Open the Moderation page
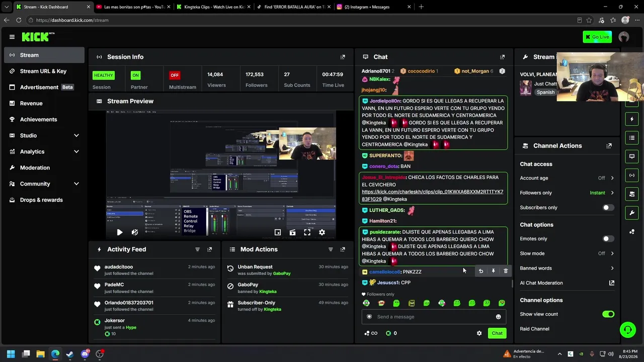 [44, 167]
